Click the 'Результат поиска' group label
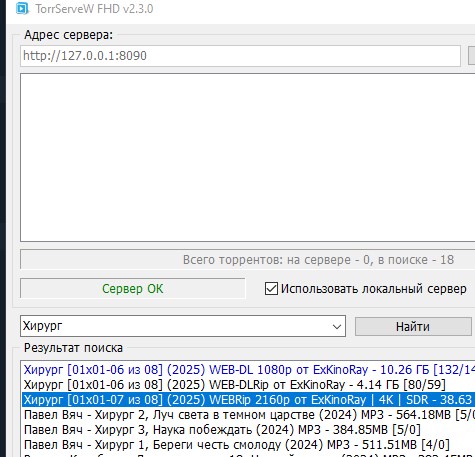 (x=73, y=348)
